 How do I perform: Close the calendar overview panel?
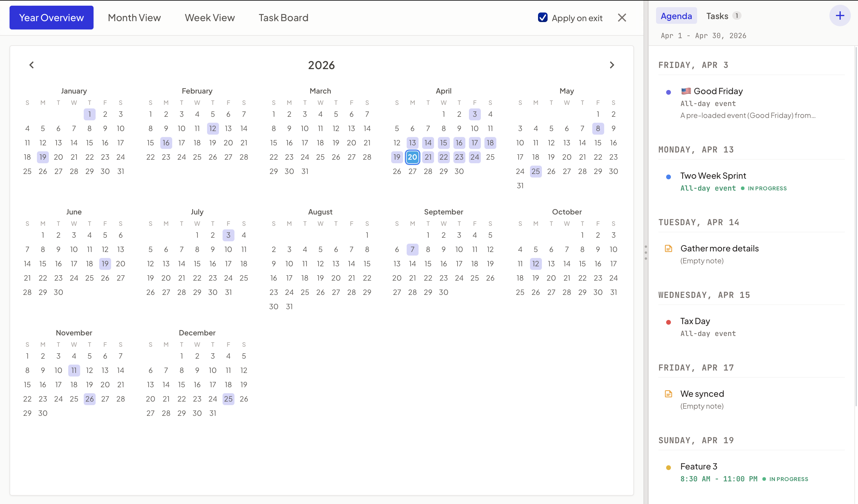pyautogui.click(x=622, y=18)
